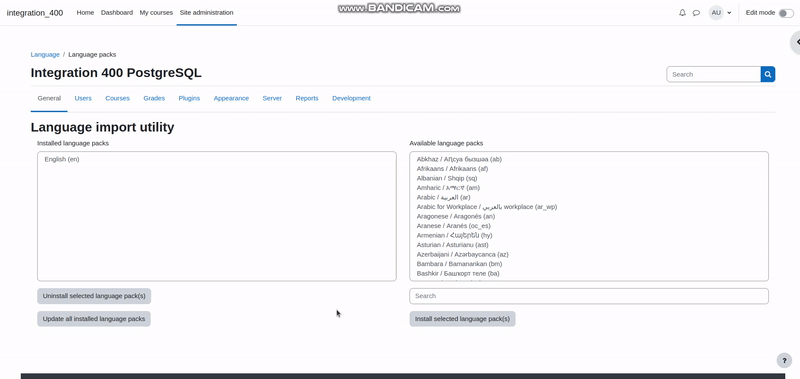
Task: Open Dashboard in top navigation
Action: click(117, 12)
